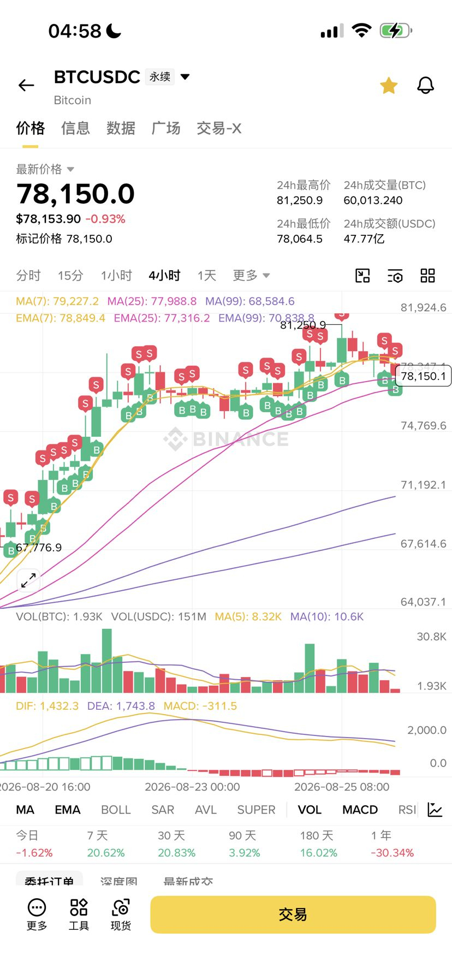Tap the yellow 交易 button

tap(293, 914)
